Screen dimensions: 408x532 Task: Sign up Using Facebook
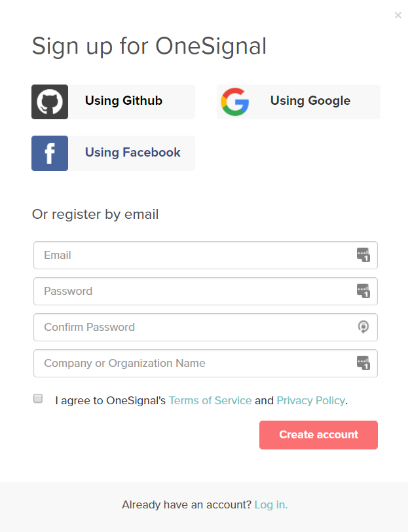pos(131,153)
